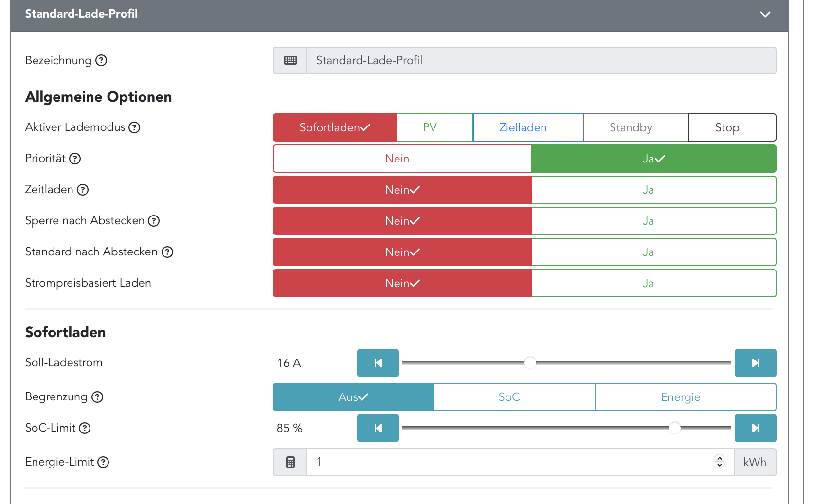Collapse the Standard-Lade-Profil panel chevron
831x504 pixels.
tap(765, 14)
